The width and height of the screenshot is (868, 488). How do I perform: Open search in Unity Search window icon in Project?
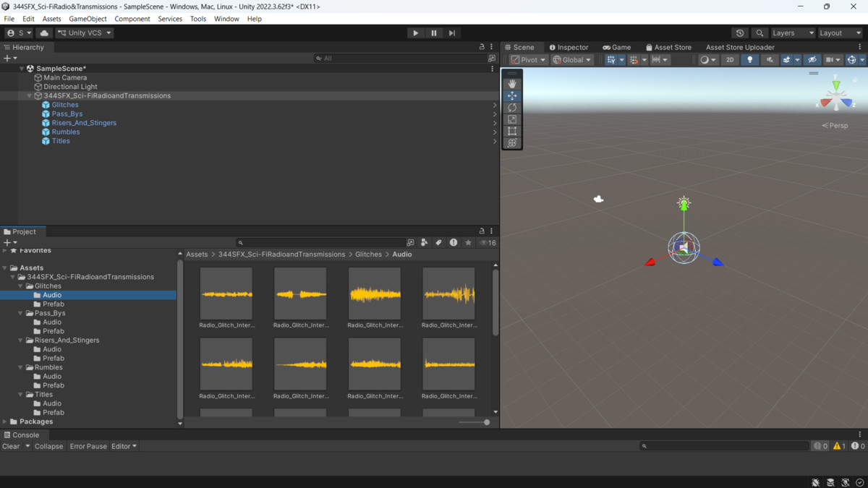410,243
